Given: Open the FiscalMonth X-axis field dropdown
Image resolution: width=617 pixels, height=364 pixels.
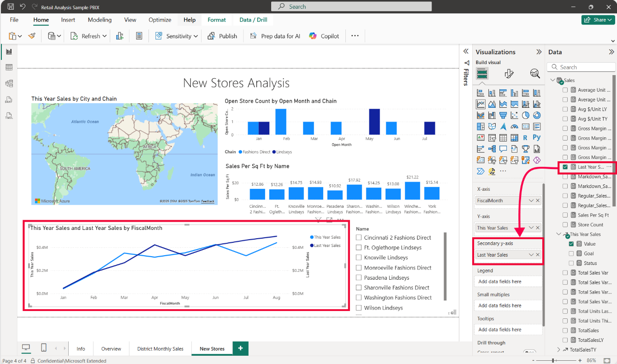Looking at the screenshot, I should pos(531,201).
